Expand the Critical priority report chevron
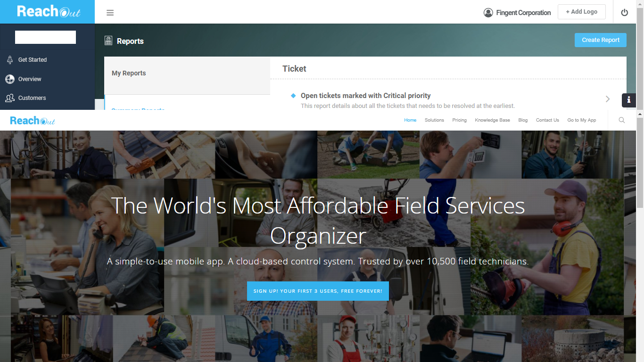The image size is (644, 362). pos(608,99)
